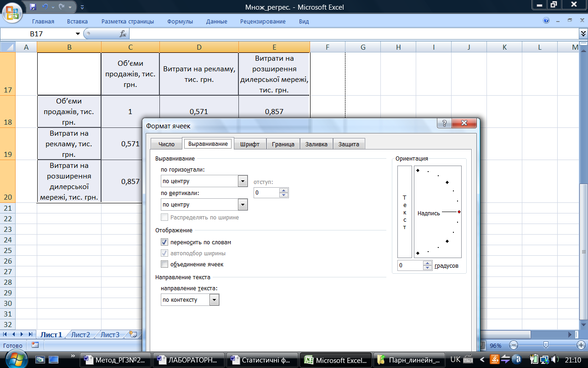Select cell C18 containing 1

pyautogui.click(x=130, y=112)
